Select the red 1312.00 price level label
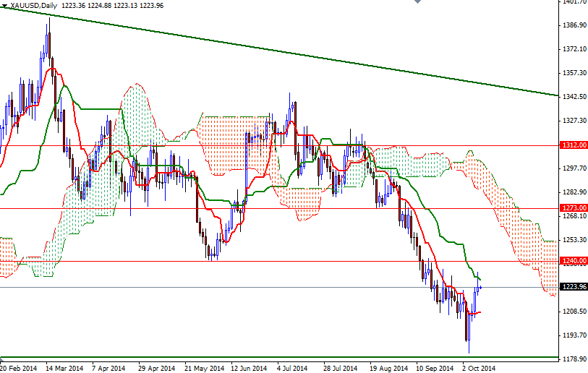Screen dimensions: 588x373 coord(573,145)
